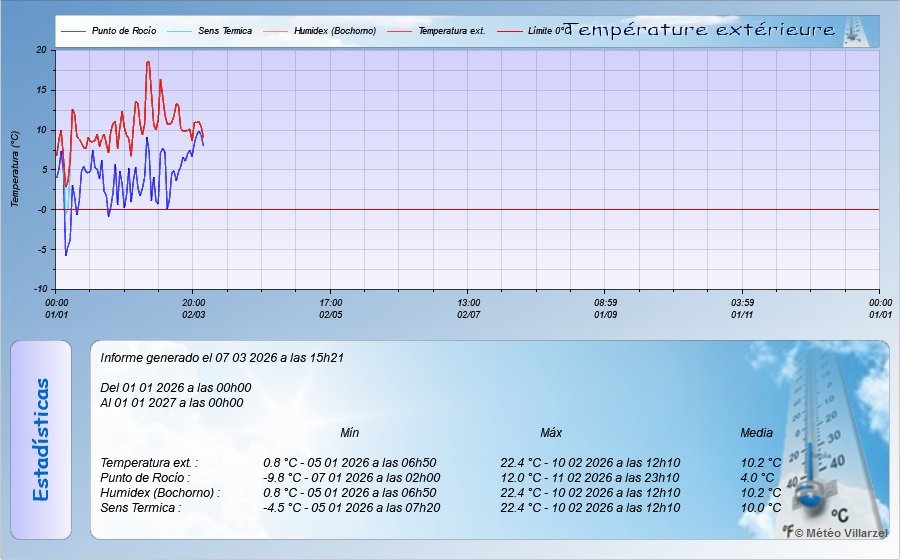Open the Estadísticas side tab
This screenshot has width=900, height=560.
click(x=41, y=439)
